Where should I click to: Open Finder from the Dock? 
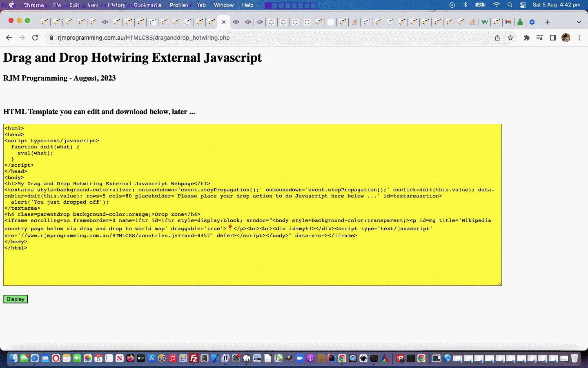tap(13, 359)
